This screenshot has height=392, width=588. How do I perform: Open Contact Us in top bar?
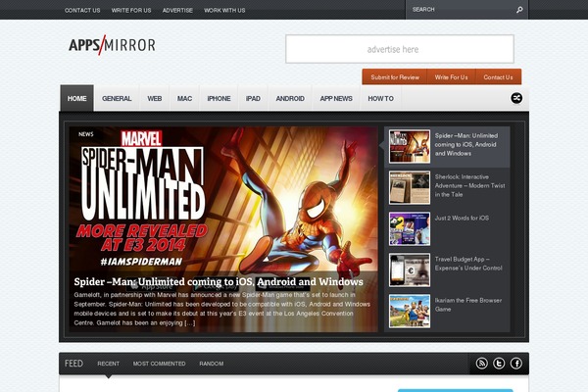coord(82,11)
